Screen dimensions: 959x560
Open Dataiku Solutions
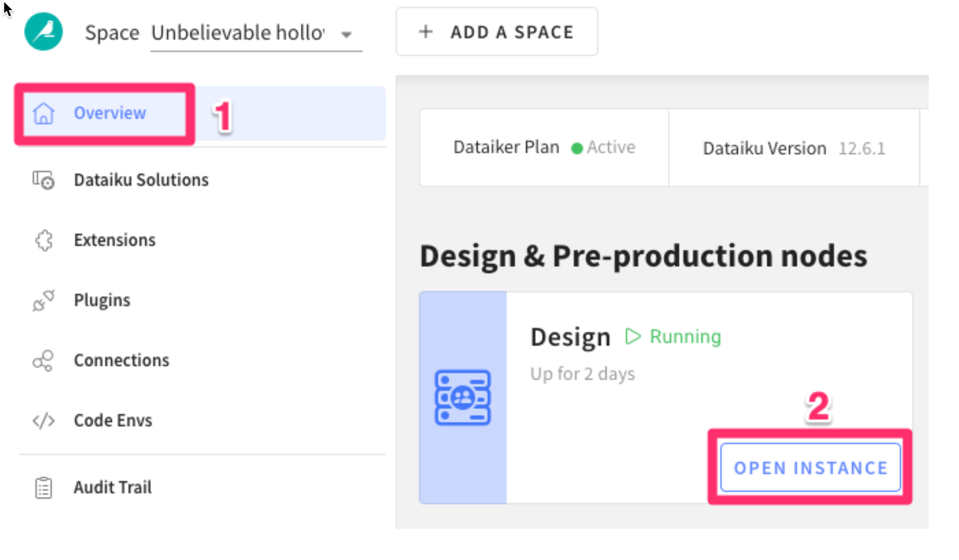(x=141, y=180)
